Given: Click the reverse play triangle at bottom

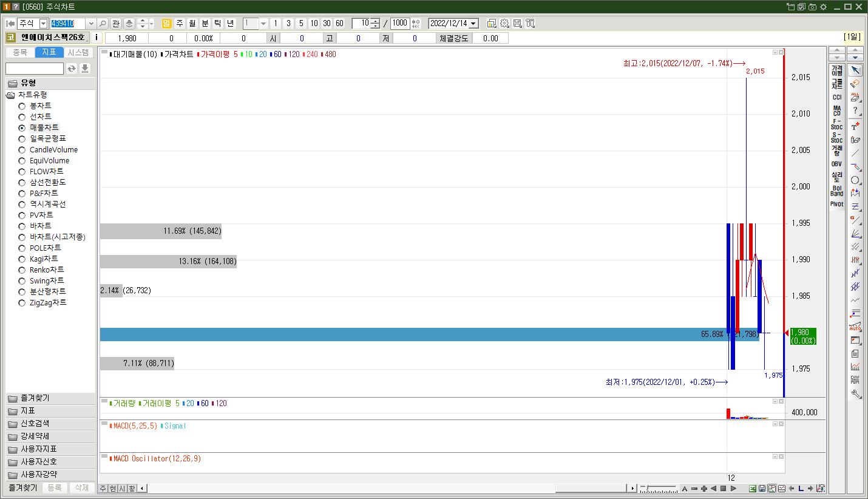Looking at the screenshot, I should point(714,489).
